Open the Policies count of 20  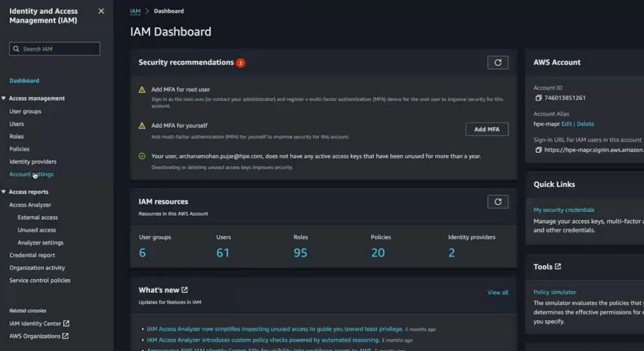click(x=378, y=253)
